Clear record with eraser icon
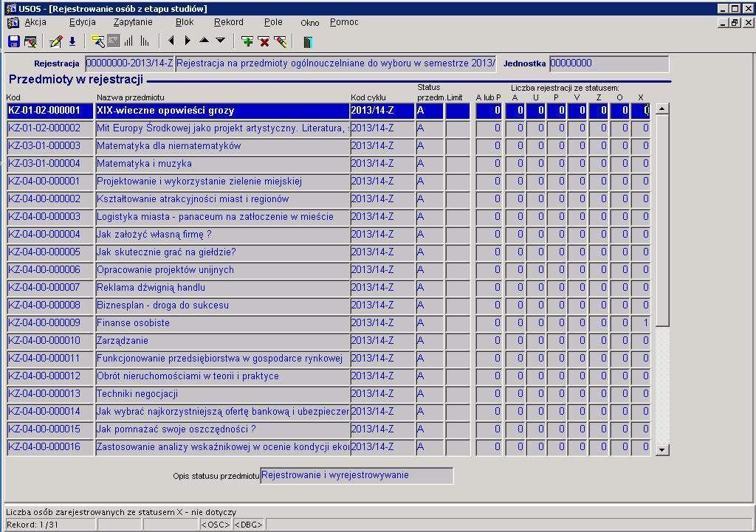The width and height of the screenshot is (756, 532). 281,41
